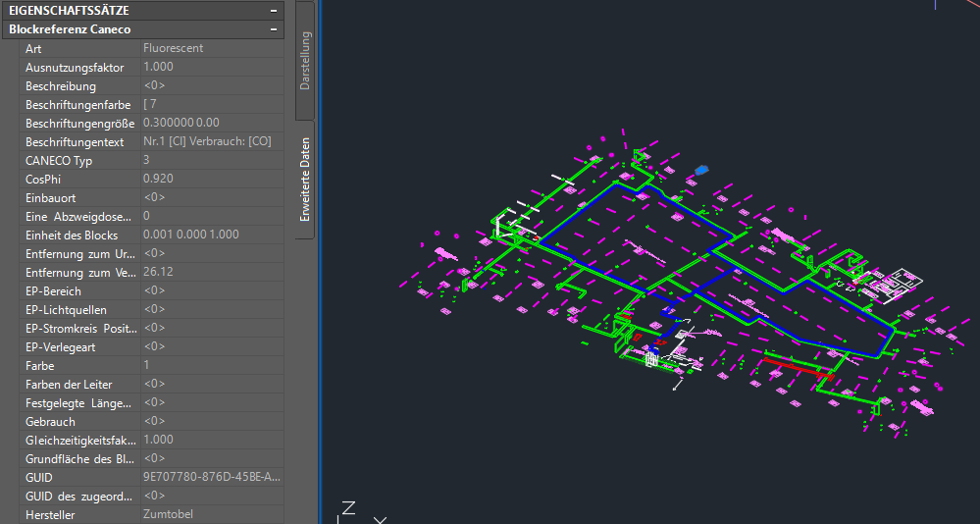Select the Farbe property value
Viewport: 980px width, 524px height.
pos(147,365)
